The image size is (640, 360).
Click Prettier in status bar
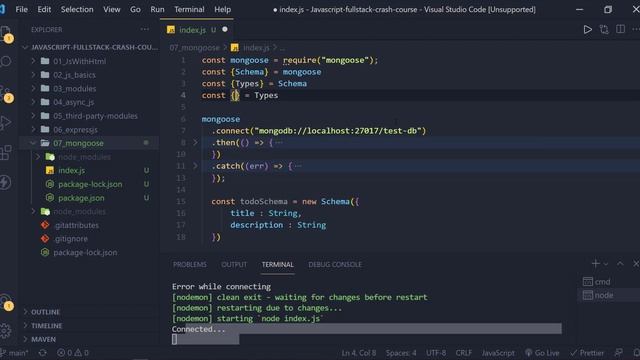587,353
